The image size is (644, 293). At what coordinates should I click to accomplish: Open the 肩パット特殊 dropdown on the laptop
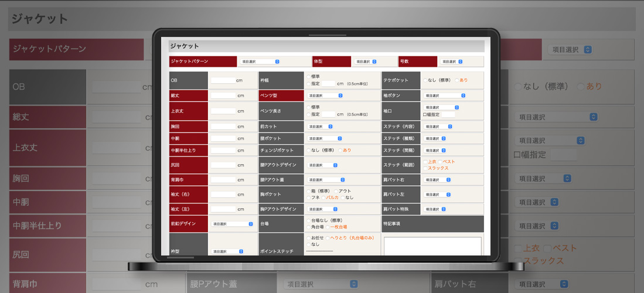click(x=435, y=209)
